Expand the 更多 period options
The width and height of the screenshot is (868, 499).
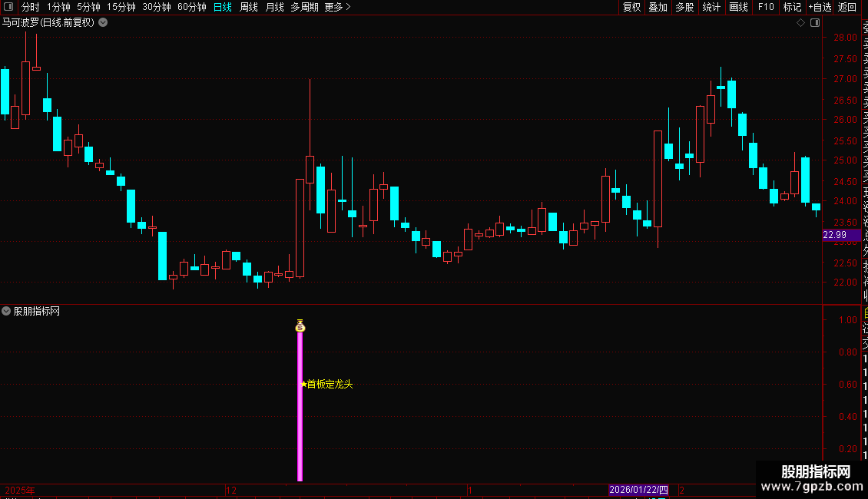338,7
